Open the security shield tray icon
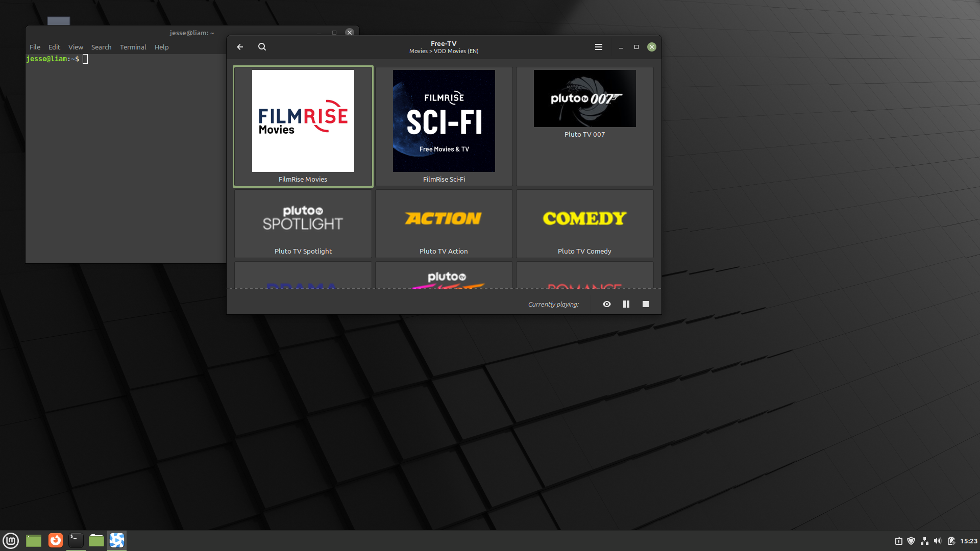Screen dimensions: 980x551 coord(911,541)
